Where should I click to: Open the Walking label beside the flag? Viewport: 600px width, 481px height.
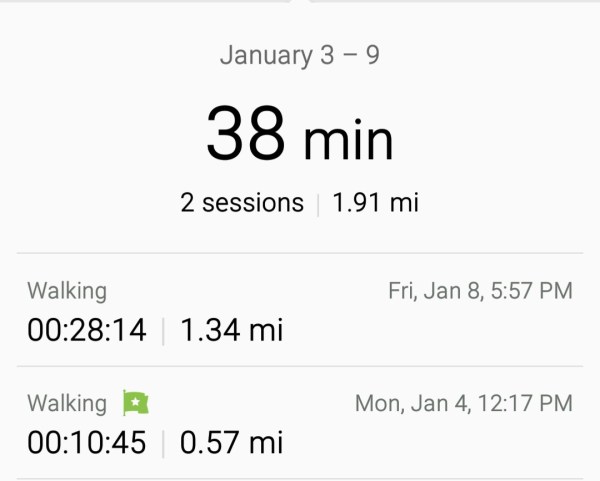click(x=66, y=403)
